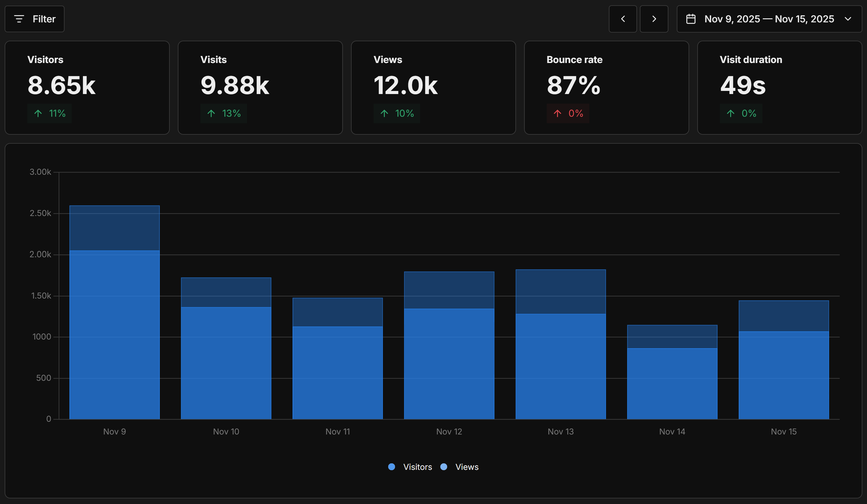
Task: Click the green 11% growth indicator under Visitors
Action: (49, 113)
